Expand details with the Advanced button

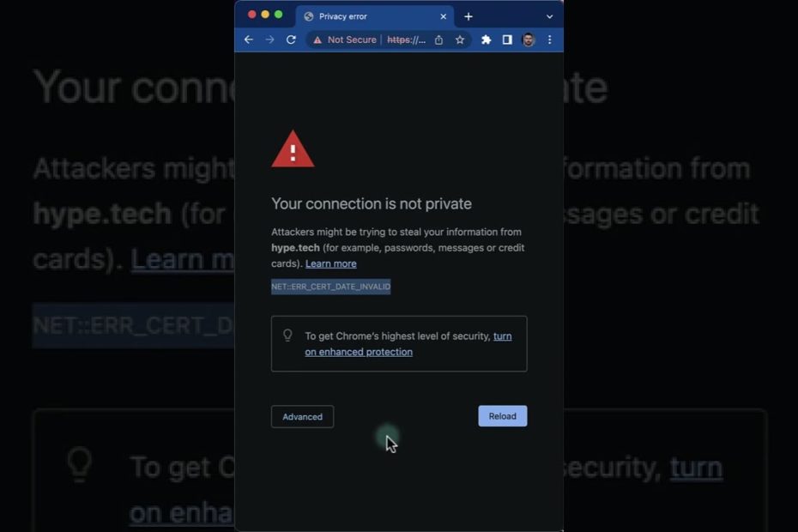pos(302,416)
